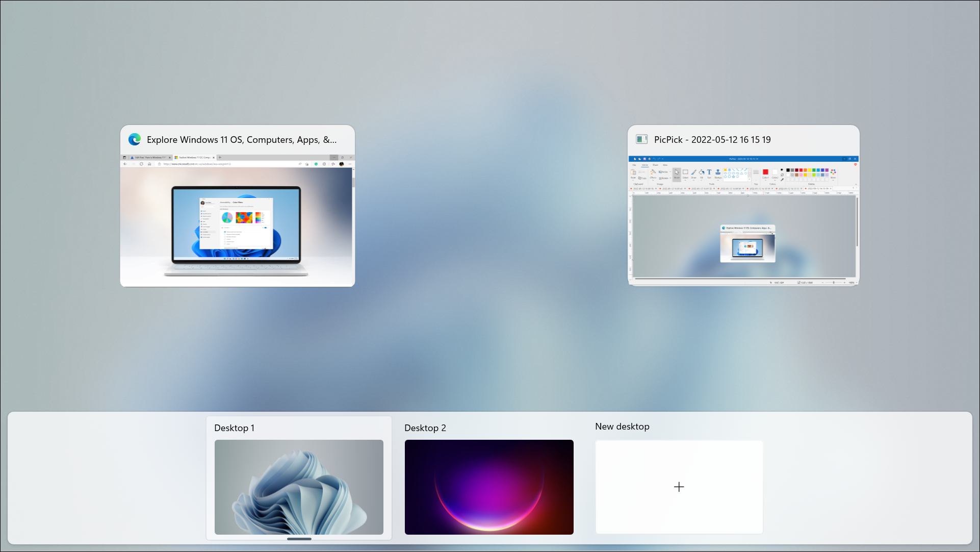Screen dimensions: 980x552
Task: Switch to Desktop 2 thumbnail
Action: 488,487
